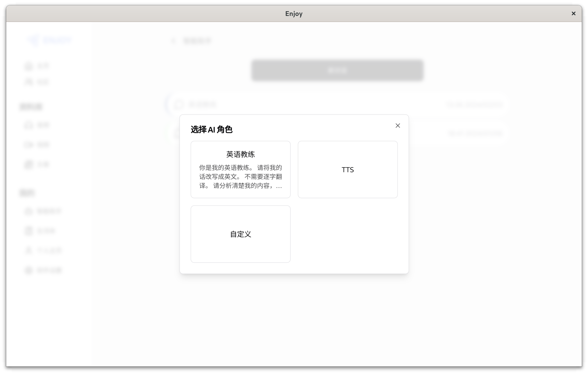Close the 选择 AI 角色 dialog
Viewport: 588px width, 374px height.
coord(398,126)
